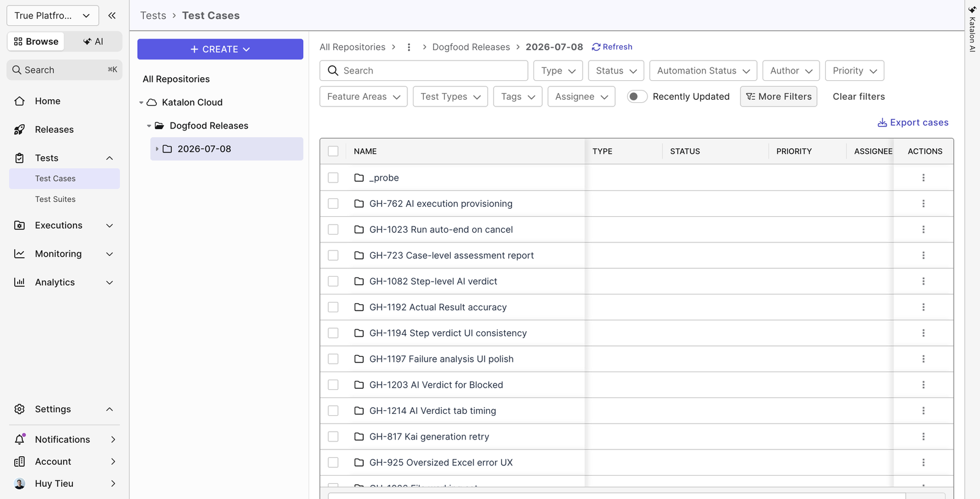Check the GH-1023 Run auto-end checkbox
980x499 pixels.
333,230
